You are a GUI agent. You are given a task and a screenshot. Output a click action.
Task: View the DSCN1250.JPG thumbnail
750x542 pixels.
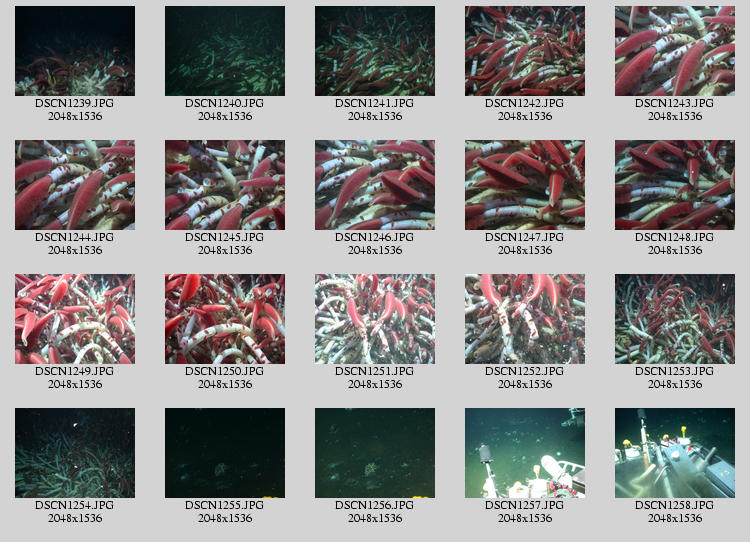click(225, 319)
